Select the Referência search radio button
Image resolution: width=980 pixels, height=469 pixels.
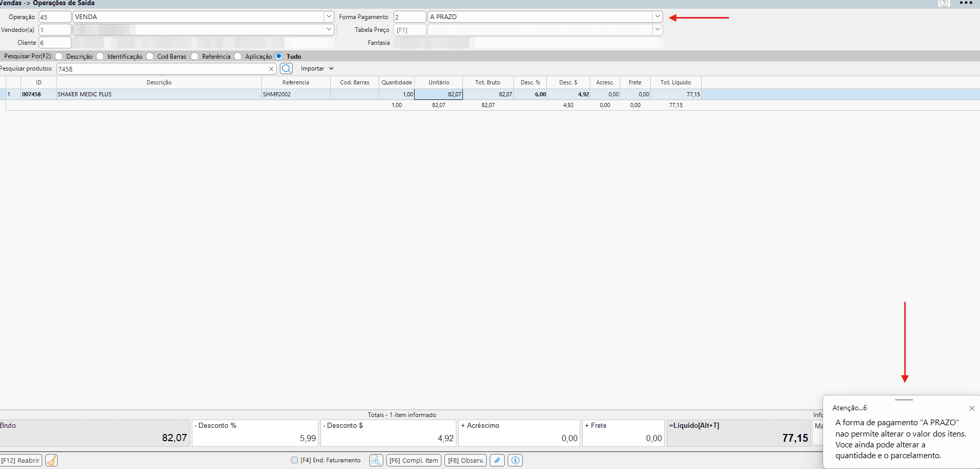194,56
